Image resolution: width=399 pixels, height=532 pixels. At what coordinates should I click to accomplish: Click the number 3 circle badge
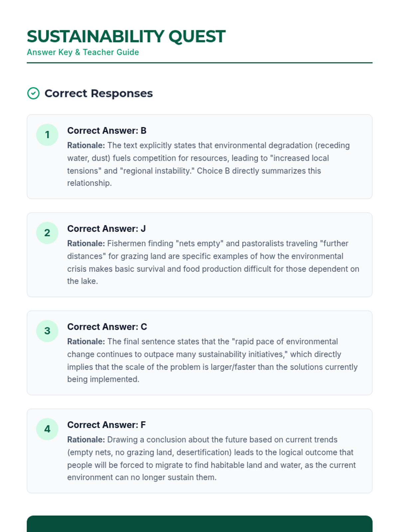47,331
